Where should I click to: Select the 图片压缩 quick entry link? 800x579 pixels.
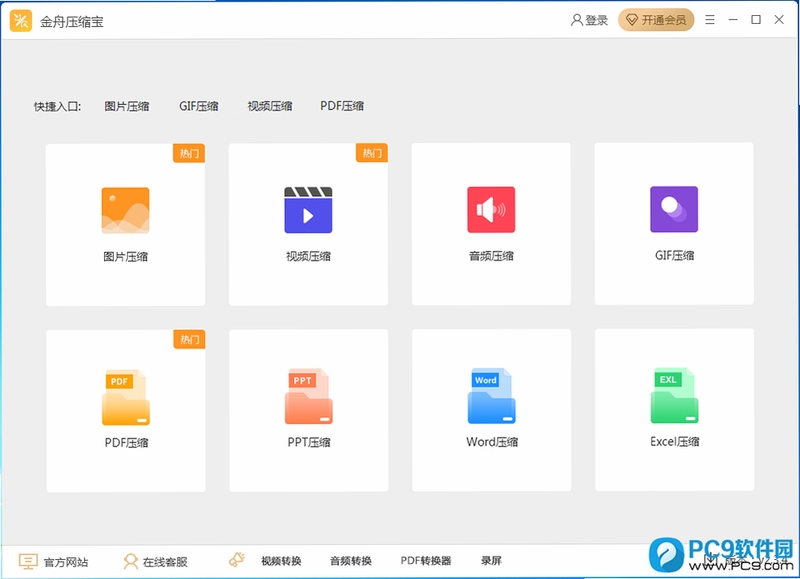click(127, 106)
